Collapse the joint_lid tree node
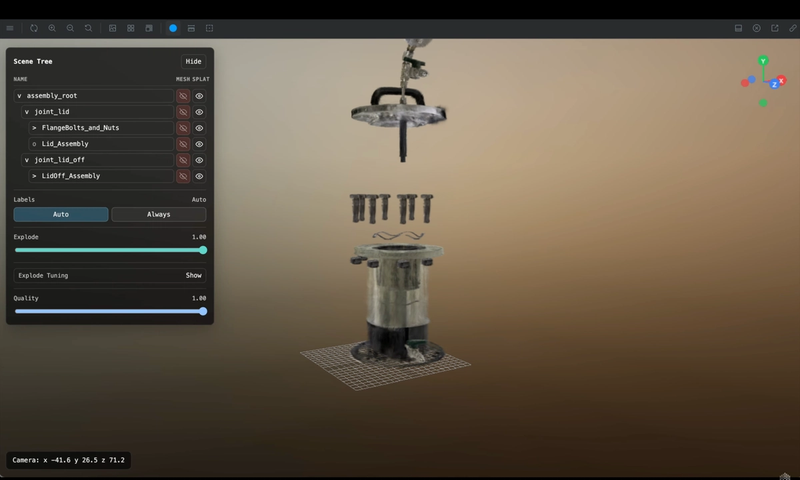Image resolution: width=800 pixels, height=480 pixels. click(27, 112)
